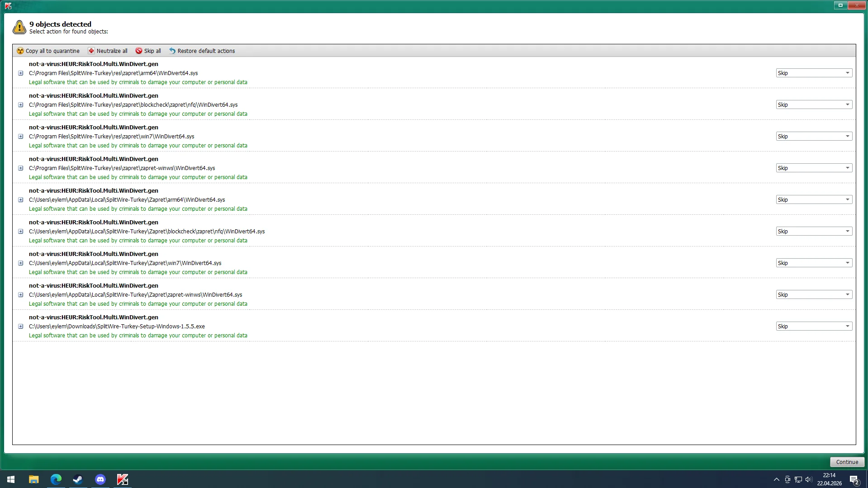
Task: Select path ending Zapret\zapret-winws\WinDivert64.sys in AppData
Action: pos(136,294)
